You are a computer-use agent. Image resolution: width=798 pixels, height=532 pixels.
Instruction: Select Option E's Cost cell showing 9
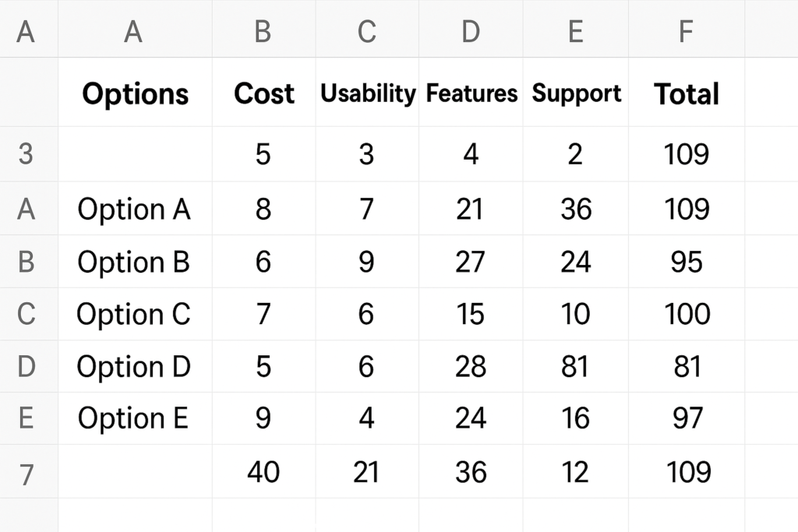[x=263, y=418]
